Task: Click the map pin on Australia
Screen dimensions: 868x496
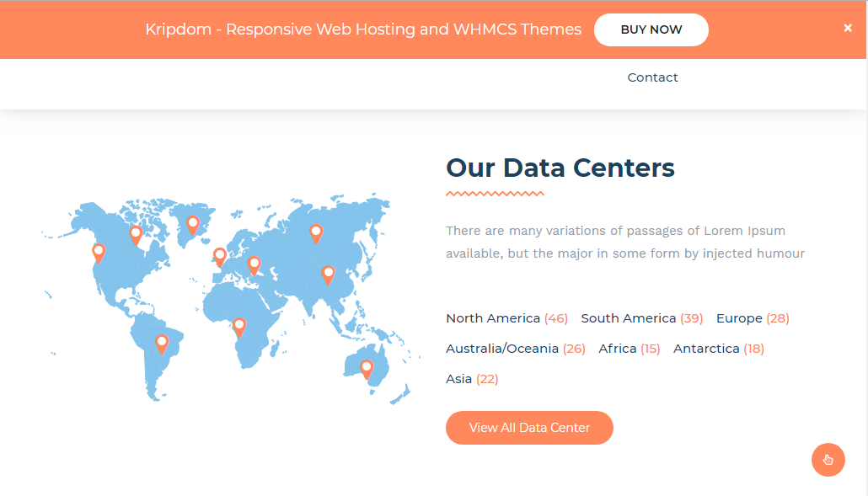Action: tap(367, 368)
